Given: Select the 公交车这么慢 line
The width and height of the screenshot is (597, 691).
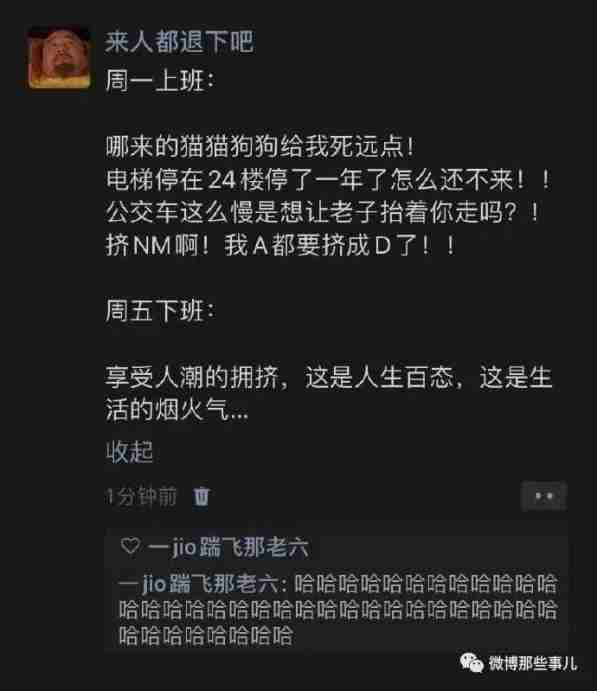Looking at the screenshot, I should pyautogui.click(x=323, y=212).
